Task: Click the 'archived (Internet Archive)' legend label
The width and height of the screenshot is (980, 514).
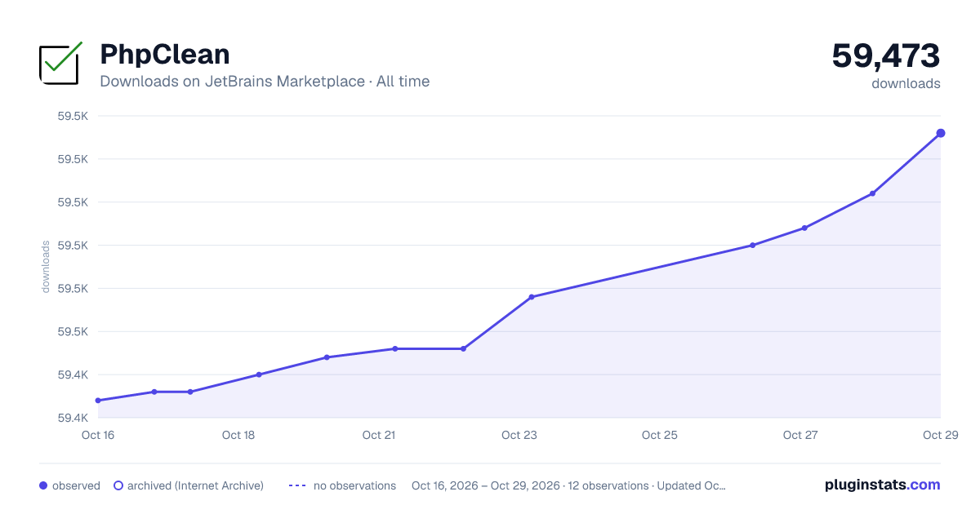Action: coord(195,485)
